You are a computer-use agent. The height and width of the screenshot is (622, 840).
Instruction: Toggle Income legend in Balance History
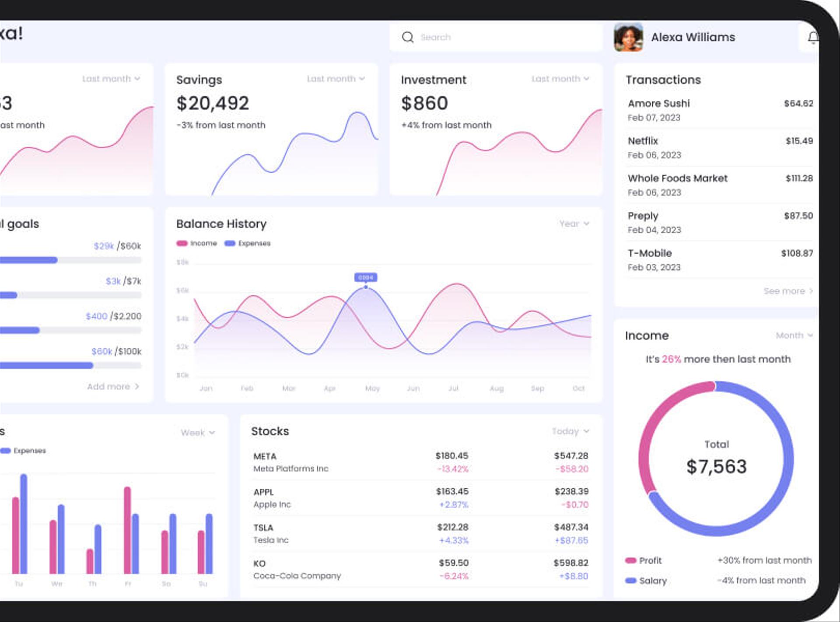[196, 243]
